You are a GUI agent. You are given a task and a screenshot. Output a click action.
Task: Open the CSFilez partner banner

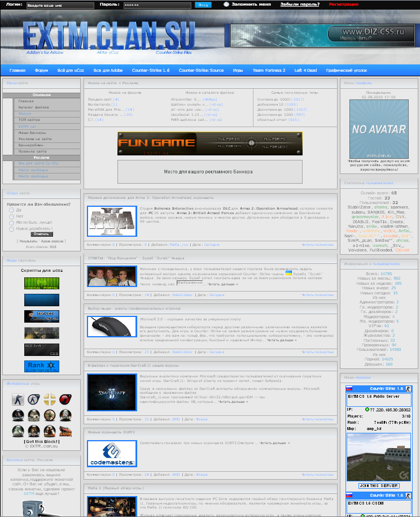pos(42,316)
